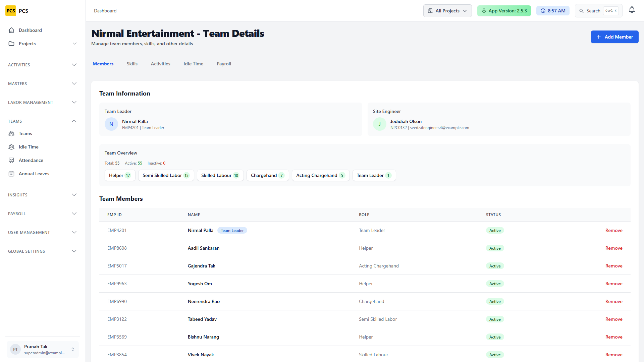Click the Add Member button

coord(614,37)
